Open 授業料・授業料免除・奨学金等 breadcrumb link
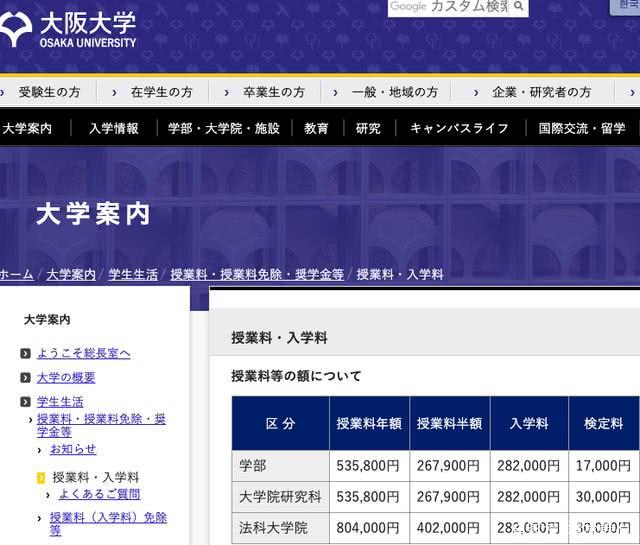This screenshot has height=545, width=640. [x=257, y=274]
